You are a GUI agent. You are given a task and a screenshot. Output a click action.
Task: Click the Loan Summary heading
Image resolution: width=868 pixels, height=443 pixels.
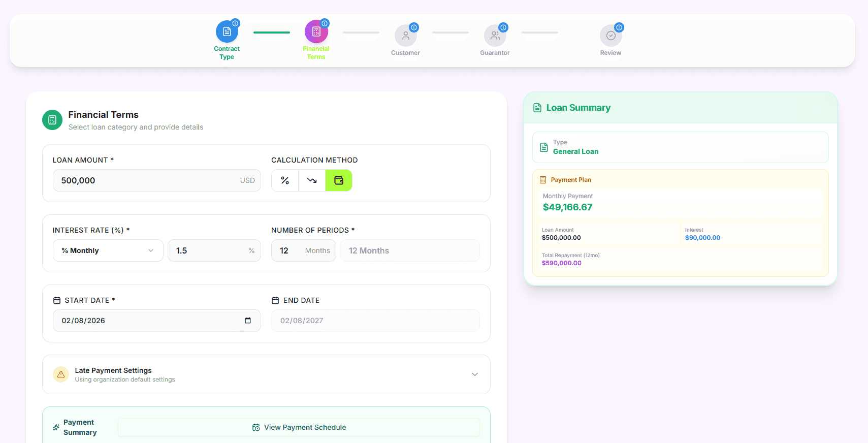click(578, 108)
